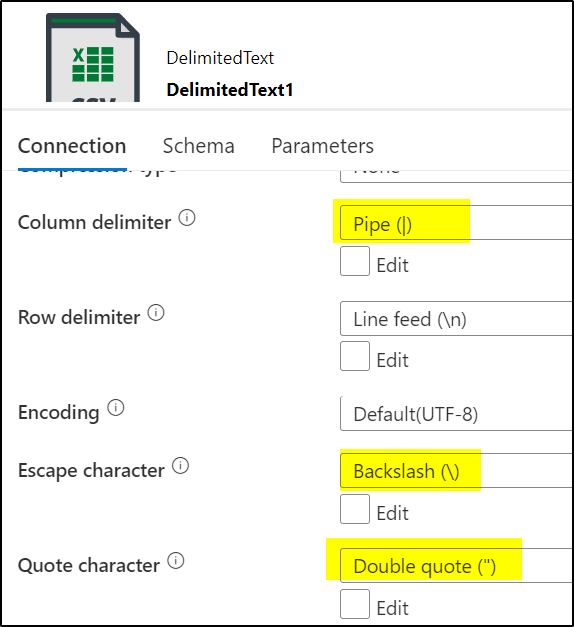Viewport: 574px width, 627px height.
Task: Enable Edit checkbox under Column delimiter
Action: (355, 261)
